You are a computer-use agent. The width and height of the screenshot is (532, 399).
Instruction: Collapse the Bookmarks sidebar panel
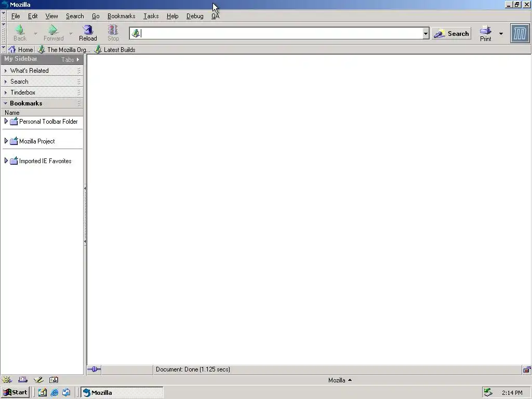pyautogui.click(x=42, y=103)
